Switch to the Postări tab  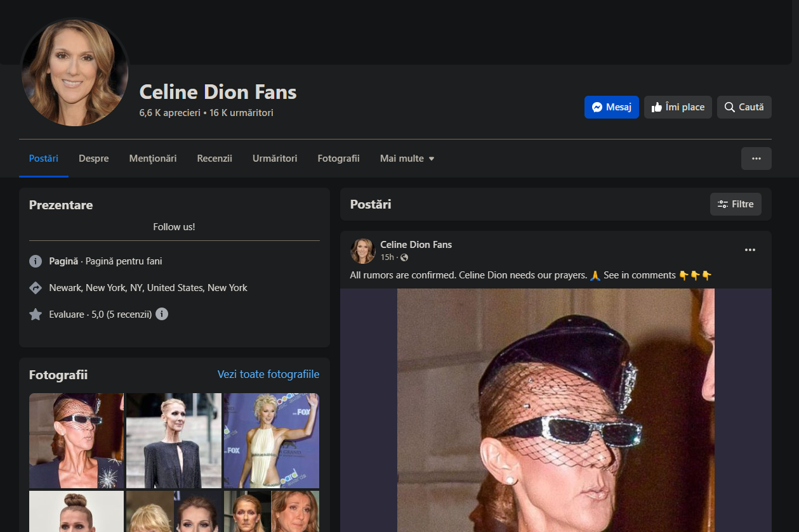(44, 159)
